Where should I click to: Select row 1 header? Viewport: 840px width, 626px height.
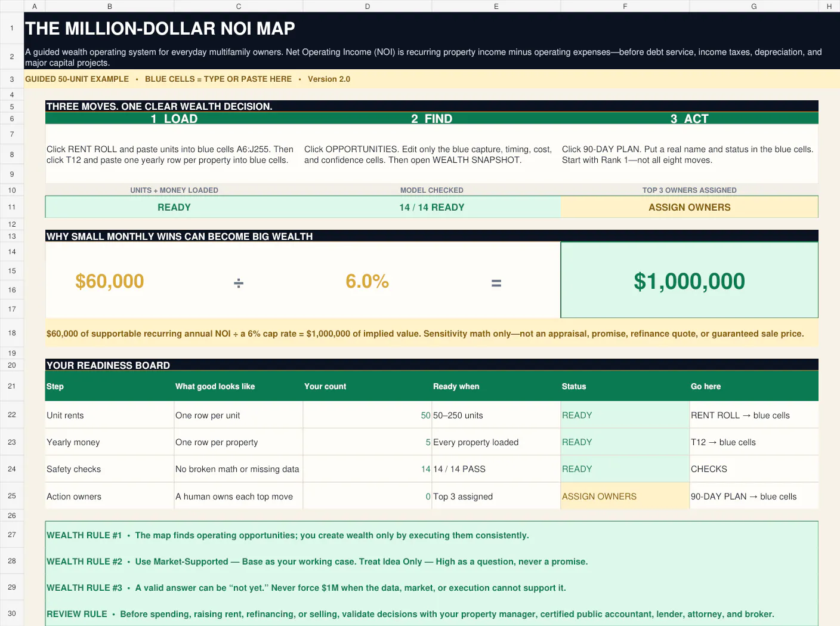point(12,28)
